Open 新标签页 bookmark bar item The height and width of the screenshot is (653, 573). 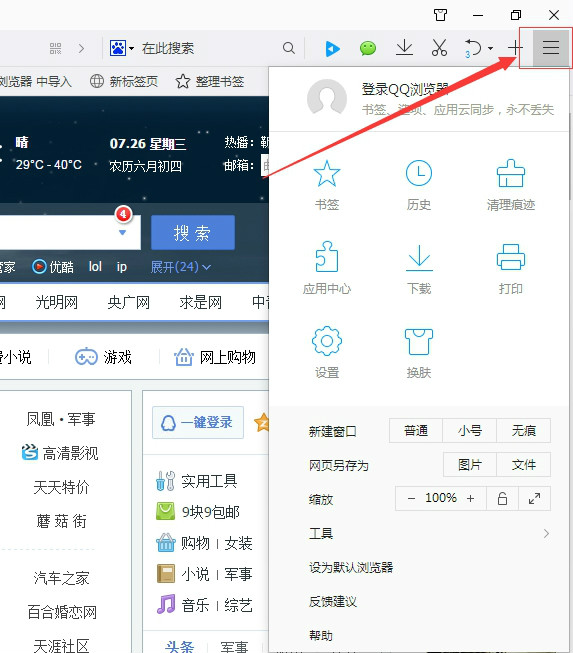pyautogui.click(x=124, y=81)
